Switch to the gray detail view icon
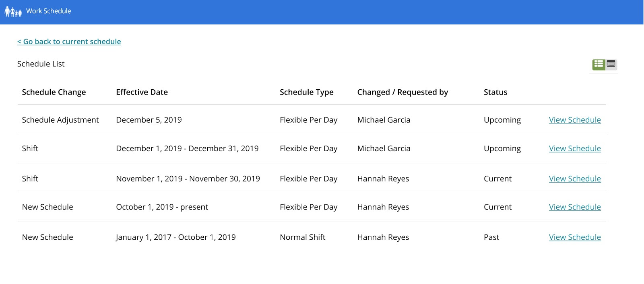 tap(611, 64)
